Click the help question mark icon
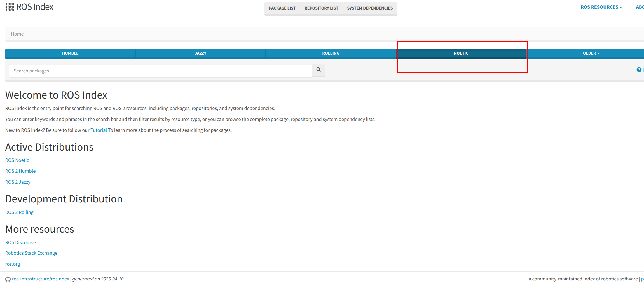The height and width of the screenshot is (283, 644). pyautogui.click(x=639, y=70)
